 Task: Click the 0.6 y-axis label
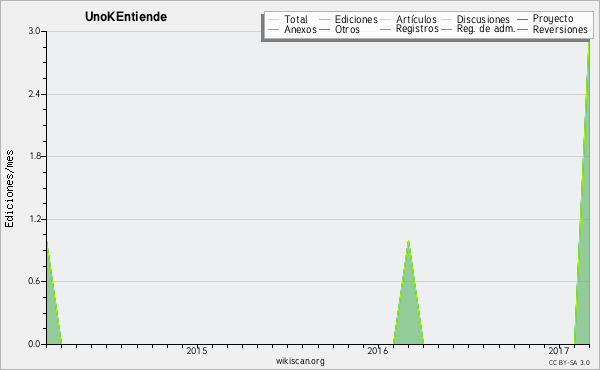(34, 281)
